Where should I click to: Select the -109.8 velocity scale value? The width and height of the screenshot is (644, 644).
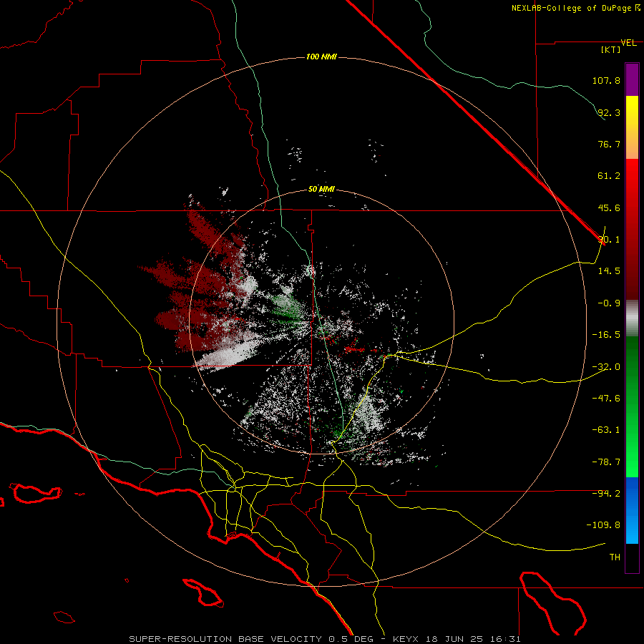click(x=603, y=525)
